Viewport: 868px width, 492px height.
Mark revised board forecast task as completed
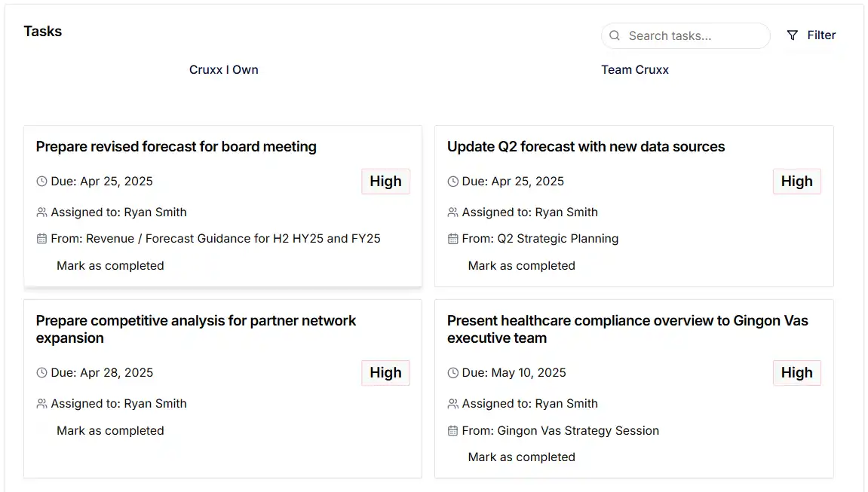(x=109, y=266)
